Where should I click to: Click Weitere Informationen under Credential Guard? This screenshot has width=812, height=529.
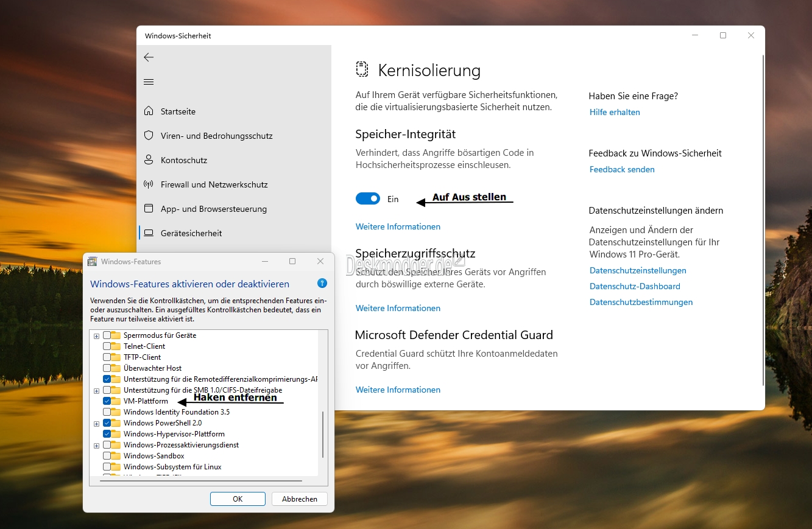pyautogui.click(x=398, y=390)
